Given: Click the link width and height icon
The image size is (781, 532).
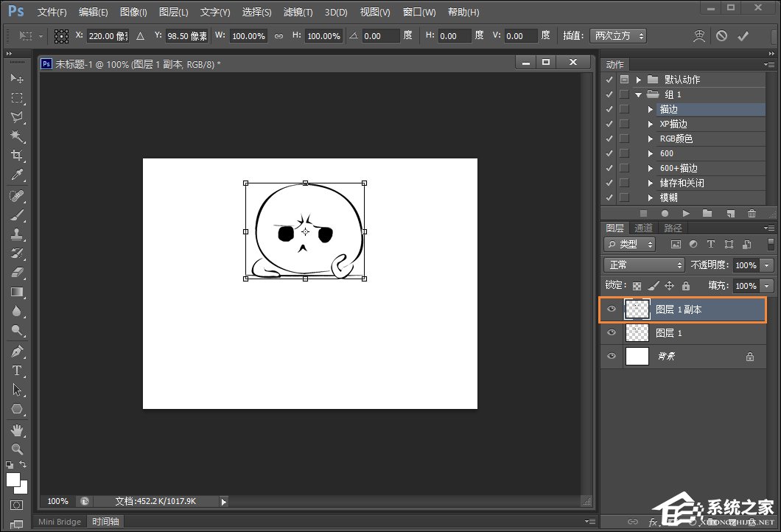Looking at the screenshot, I should click(279, 35).
